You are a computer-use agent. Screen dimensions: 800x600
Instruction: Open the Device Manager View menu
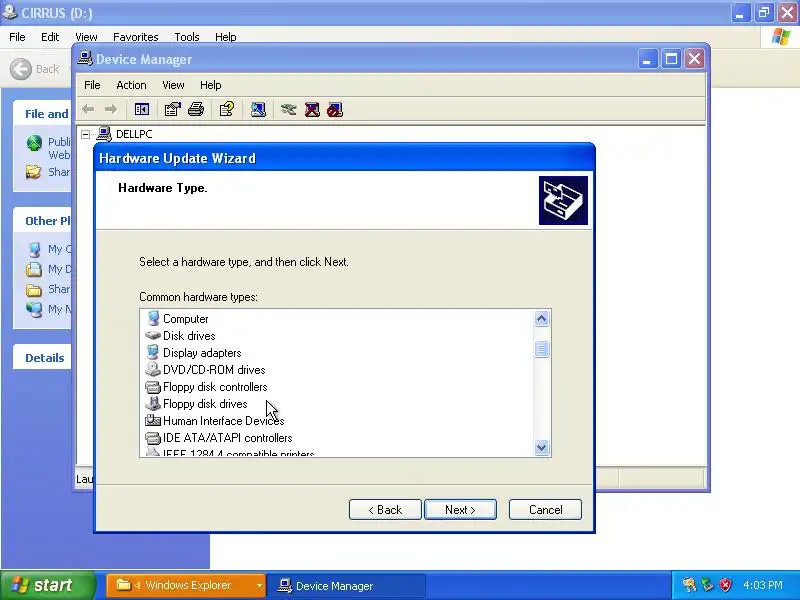[x=173, y=85]
